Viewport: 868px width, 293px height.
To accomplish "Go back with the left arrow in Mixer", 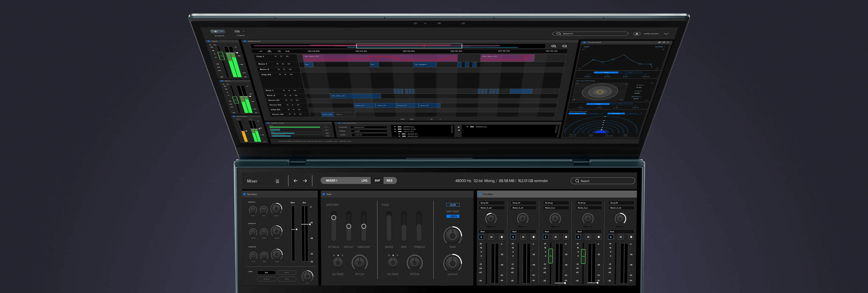I will coord(295,181).
